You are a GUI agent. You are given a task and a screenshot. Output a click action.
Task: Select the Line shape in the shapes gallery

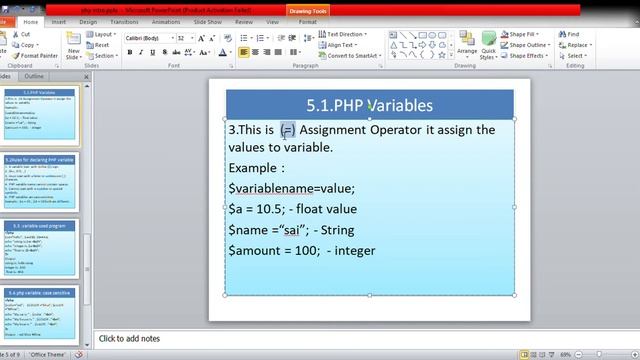pyautogui.click(x=403, y=35)
